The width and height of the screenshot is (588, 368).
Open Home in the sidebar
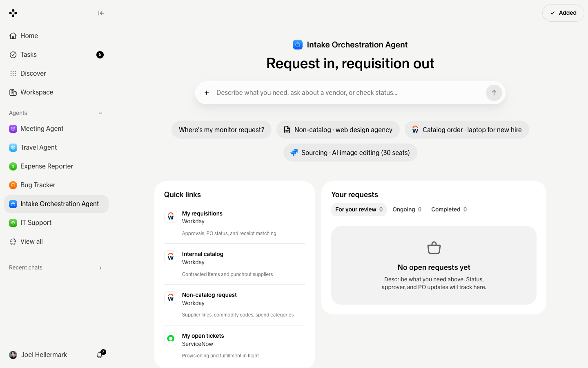[56, 36]
